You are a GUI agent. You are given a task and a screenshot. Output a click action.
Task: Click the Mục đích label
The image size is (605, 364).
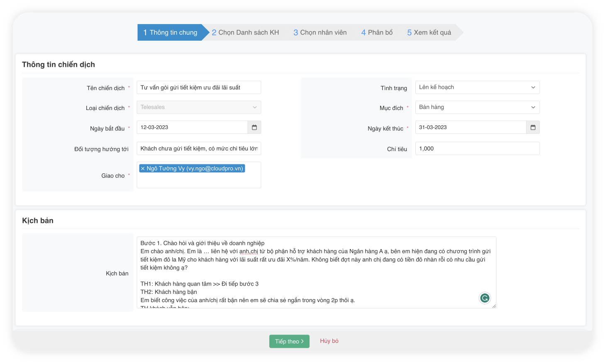pos(391,108)
